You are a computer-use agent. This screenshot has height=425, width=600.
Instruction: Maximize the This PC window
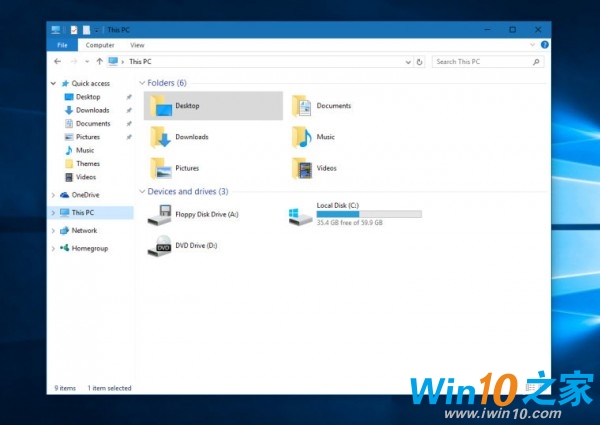513,29
